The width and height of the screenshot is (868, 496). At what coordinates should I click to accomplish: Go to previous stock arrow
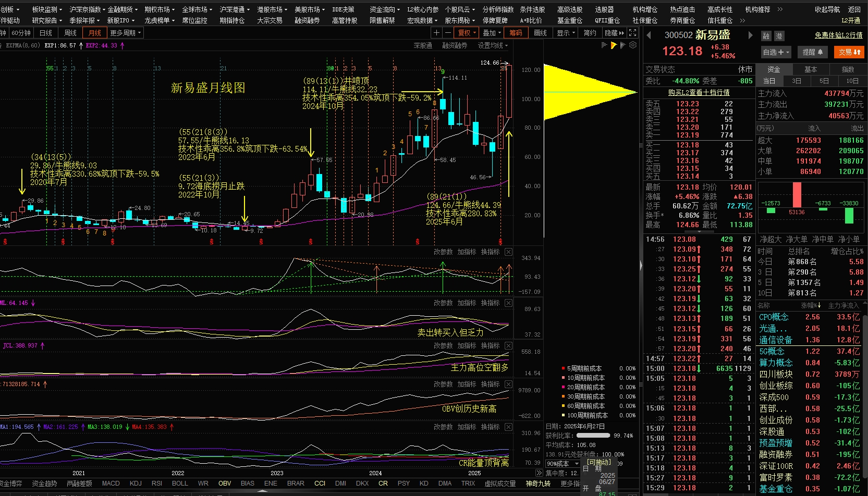[649, 35]
